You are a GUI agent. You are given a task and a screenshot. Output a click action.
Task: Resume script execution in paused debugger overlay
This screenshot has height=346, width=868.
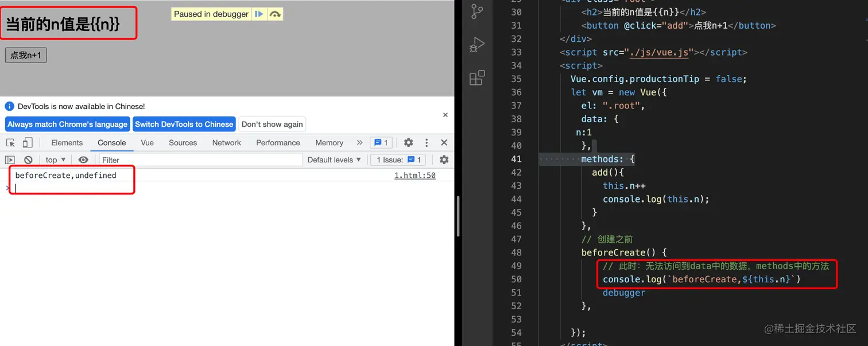pyautogui.click(x=259, y=14)
